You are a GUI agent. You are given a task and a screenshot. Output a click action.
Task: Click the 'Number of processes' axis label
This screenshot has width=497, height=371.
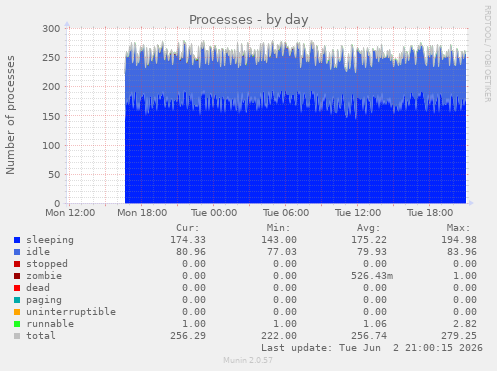pyautogui.click(x=10, y=115)
